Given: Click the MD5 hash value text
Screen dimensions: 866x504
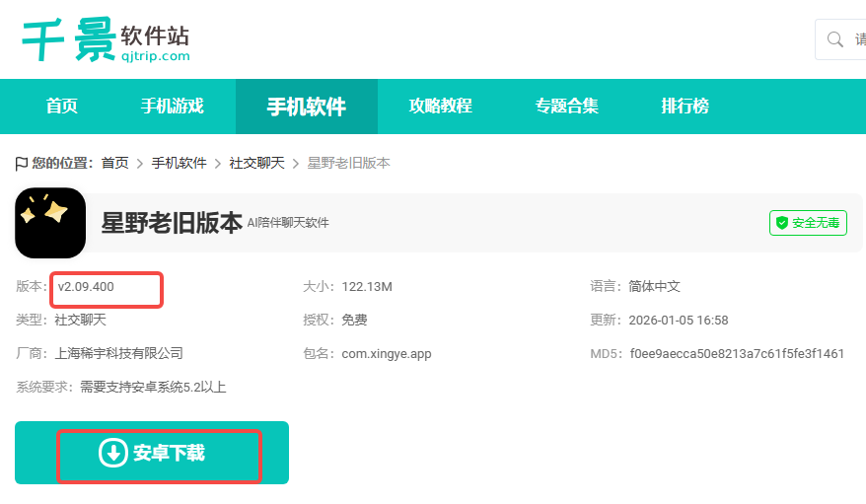Looking at the screenshot, I should click(737, 353).
